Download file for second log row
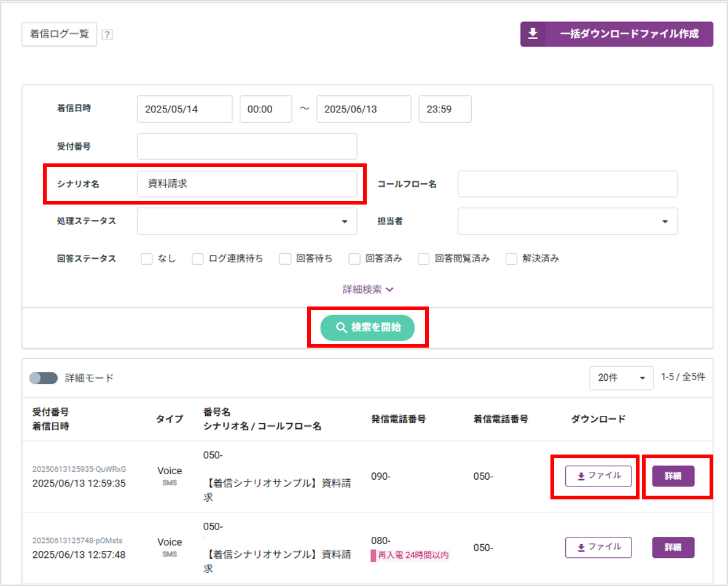This screenshot has height=586, width=728. 598,547
